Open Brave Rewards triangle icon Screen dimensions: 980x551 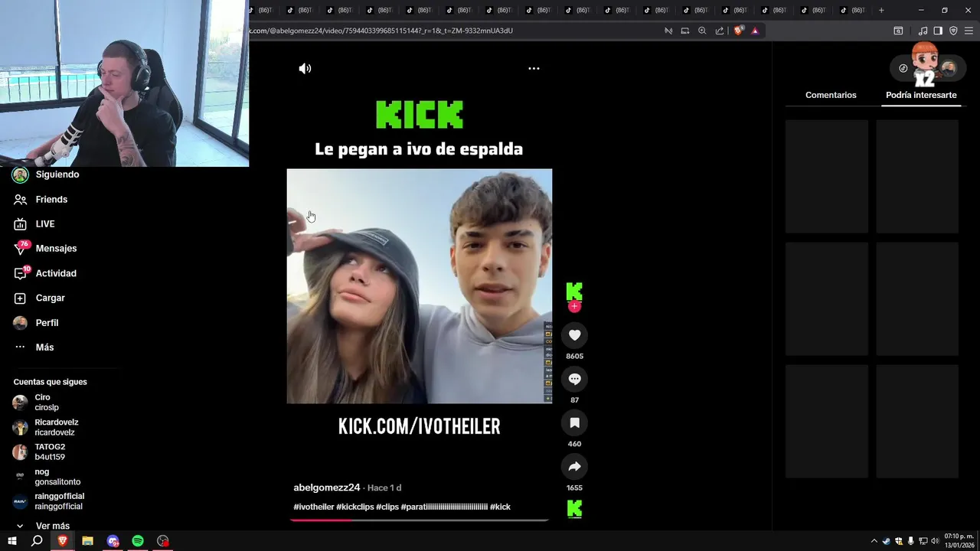tap(755, 31)
